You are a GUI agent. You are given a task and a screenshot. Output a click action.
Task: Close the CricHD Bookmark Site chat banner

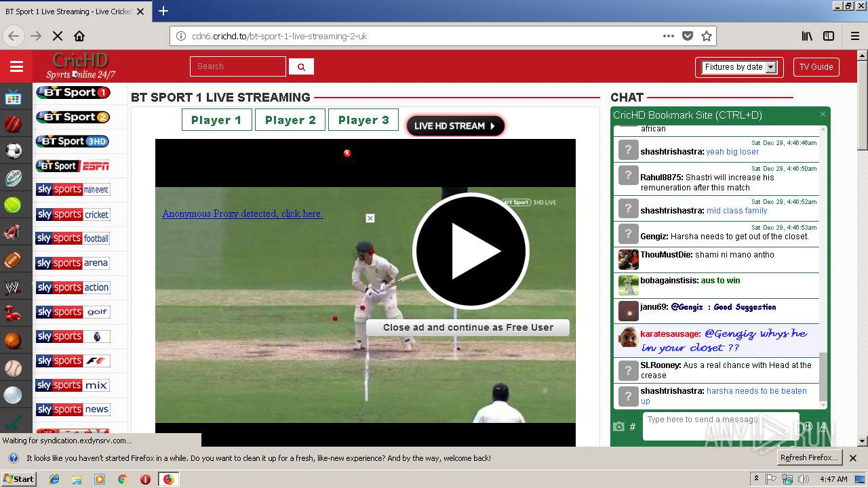click(823, 115)
